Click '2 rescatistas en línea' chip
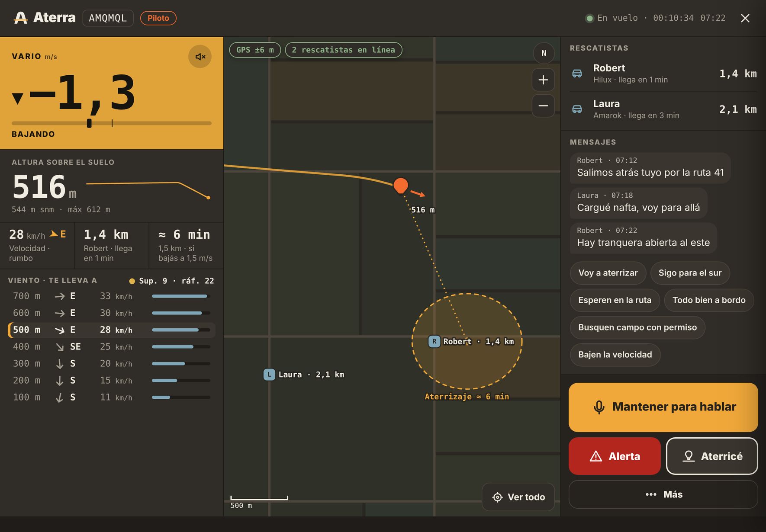Image resolution: width=766 pixels, height=532 pixels. click(344, 50)
